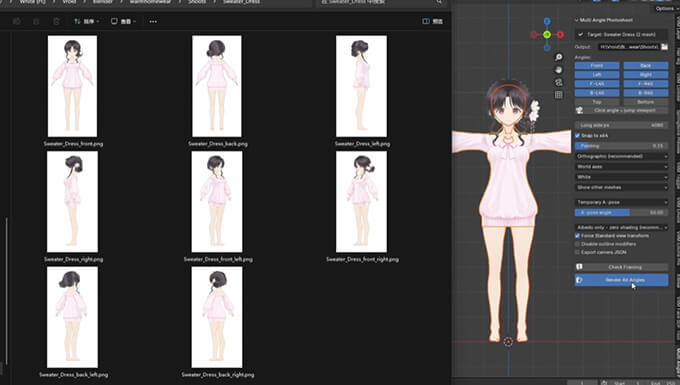This screenshot has width=680, height=385.
Task: Select Sweater_Dress_back_left.png thumbnail
Action: (72, 317)
